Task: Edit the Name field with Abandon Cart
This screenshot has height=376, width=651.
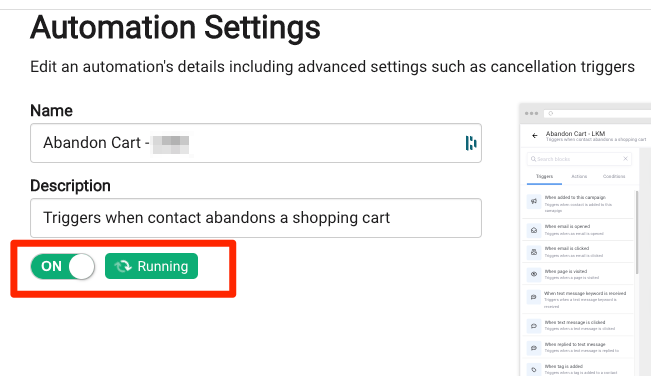Action: pos(256,143)
